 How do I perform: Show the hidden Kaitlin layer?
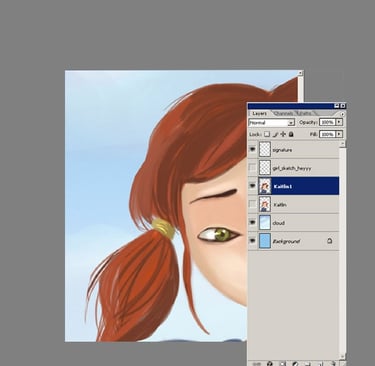coord(253,204)
